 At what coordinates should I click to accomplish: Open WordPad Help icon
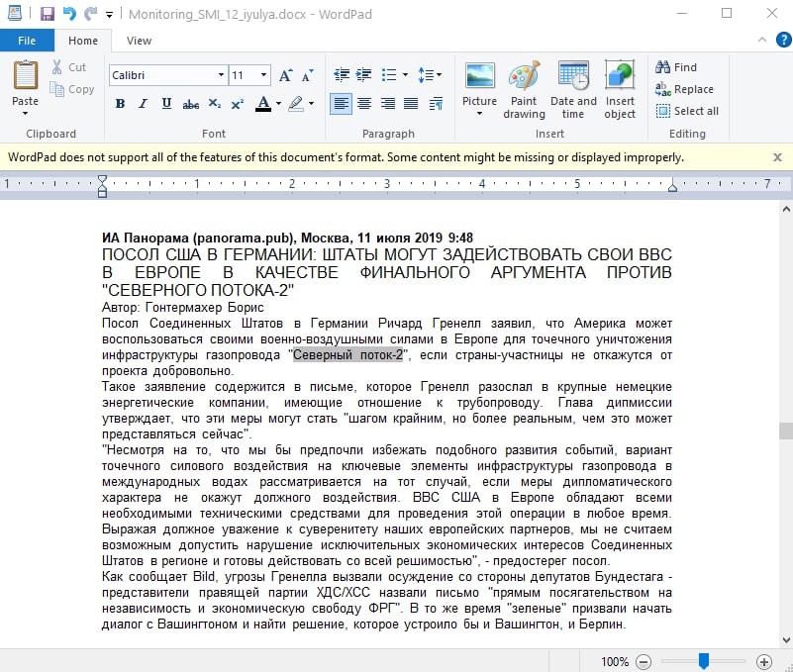[783, 40]
